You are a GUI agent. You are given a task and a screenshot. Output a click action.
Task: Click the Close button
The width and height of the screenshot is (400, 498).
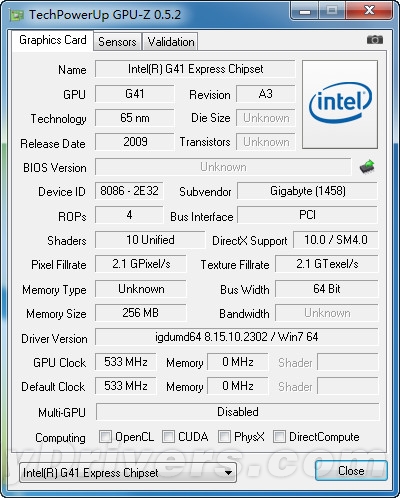pos(351,471)
